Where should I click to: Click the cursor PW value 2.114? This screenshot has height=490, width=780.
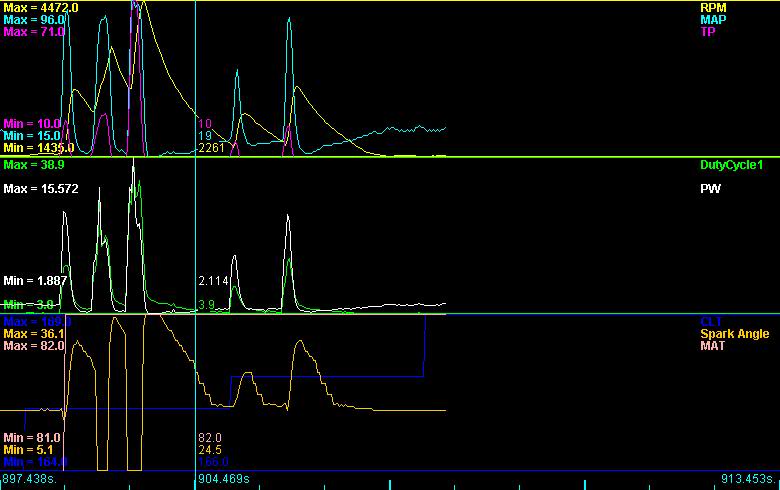point(213,281)
